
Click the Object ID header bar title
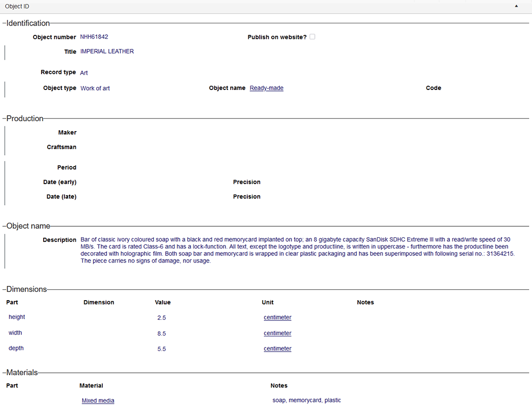(x=17, y=6)
